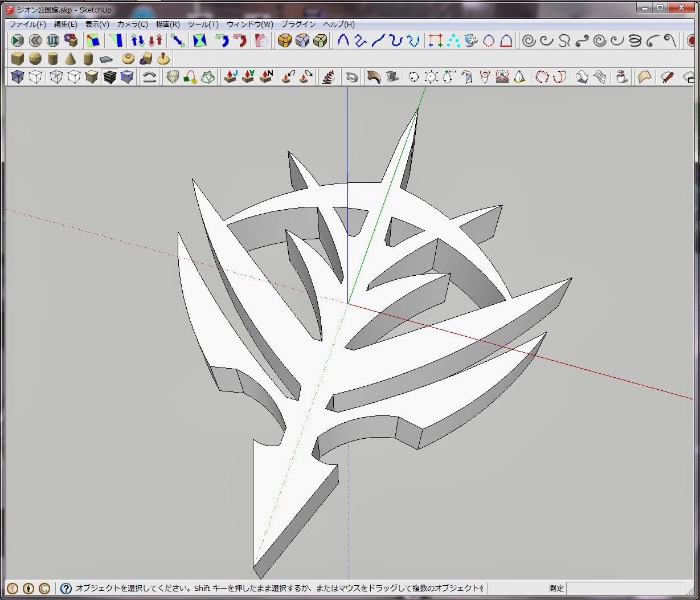
Task: Click the red up-down arrows icon
Action: [x=155, y=40]
